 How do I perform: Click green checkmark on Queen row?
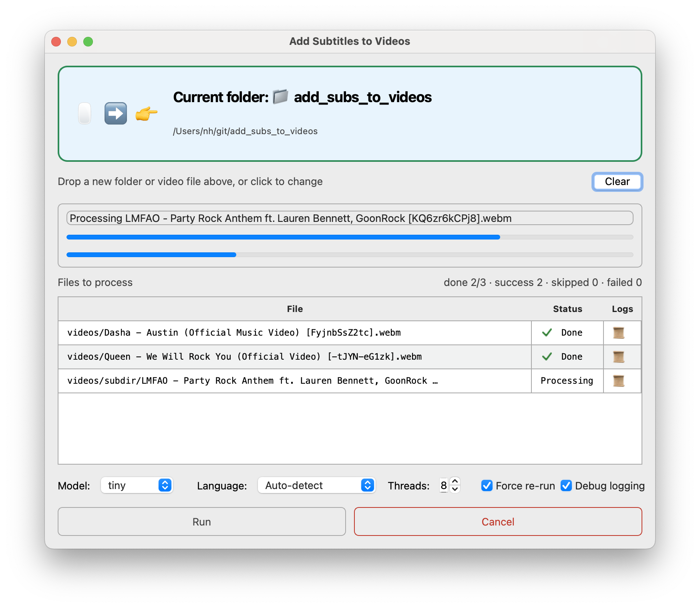coord(547,356)
